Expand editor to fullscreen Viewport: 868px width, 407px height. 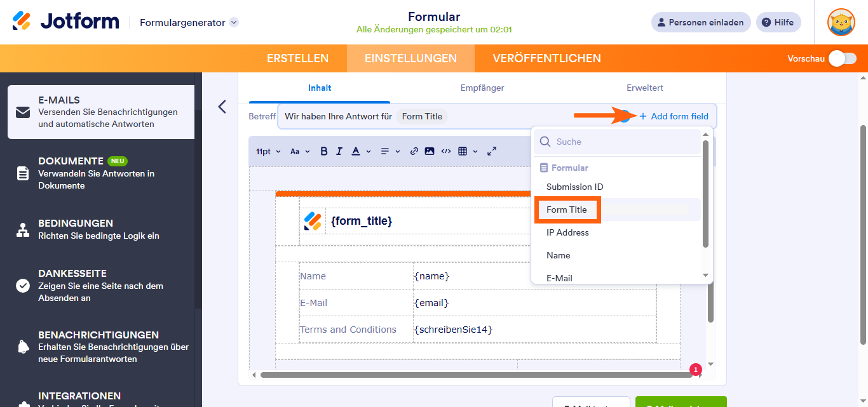492,151
